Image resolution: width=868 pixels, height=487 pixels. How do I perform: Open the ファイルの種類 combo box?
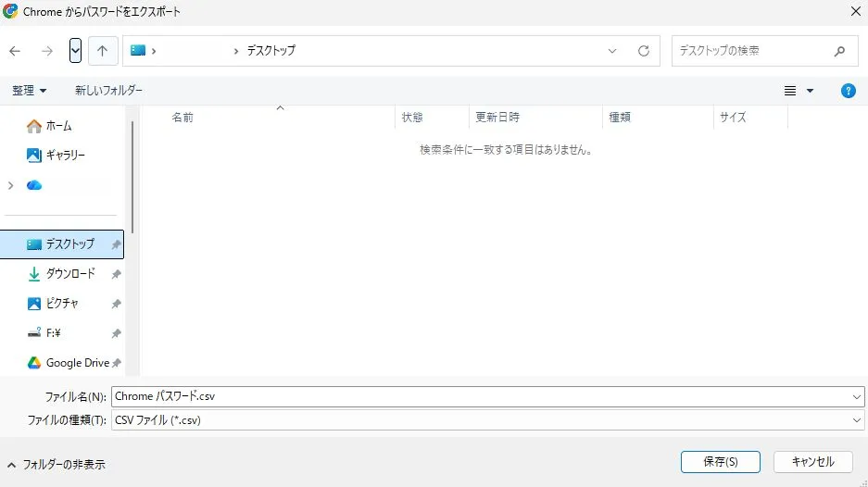[x=487, y=420]
